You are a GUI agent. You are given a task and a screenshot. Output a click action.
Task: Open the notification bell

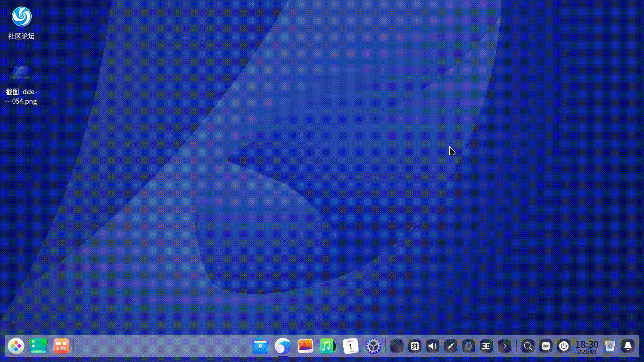[x=628, y=346]
